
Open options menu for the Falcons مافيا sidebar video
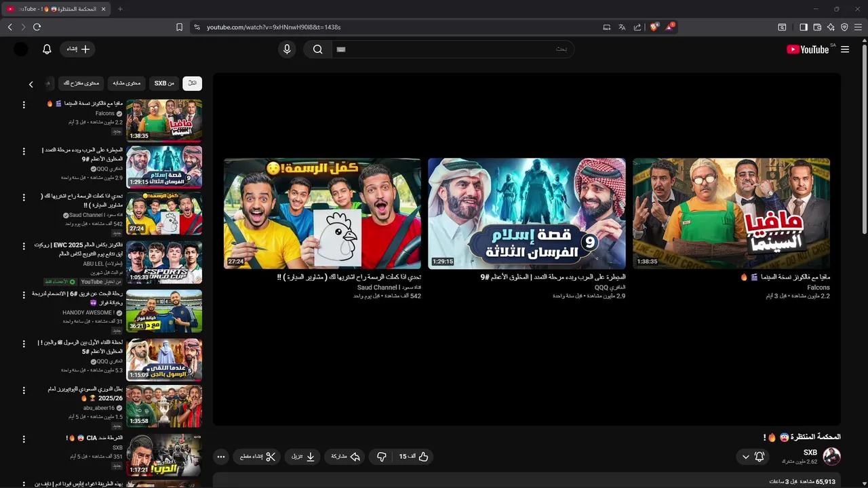24,104
